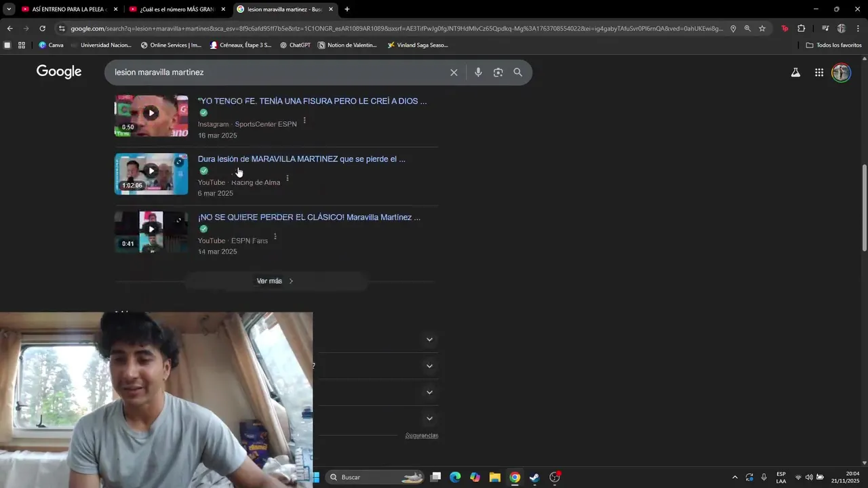Open the Google apps grid

pos(819,73)
